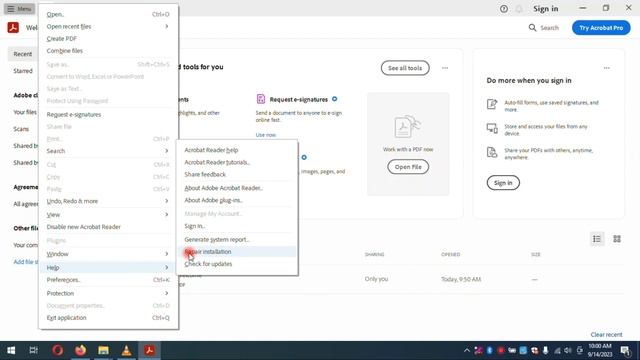Open Task View in taskbar
The height and width of the screenshot is (360, 640).
pos(33,350)
